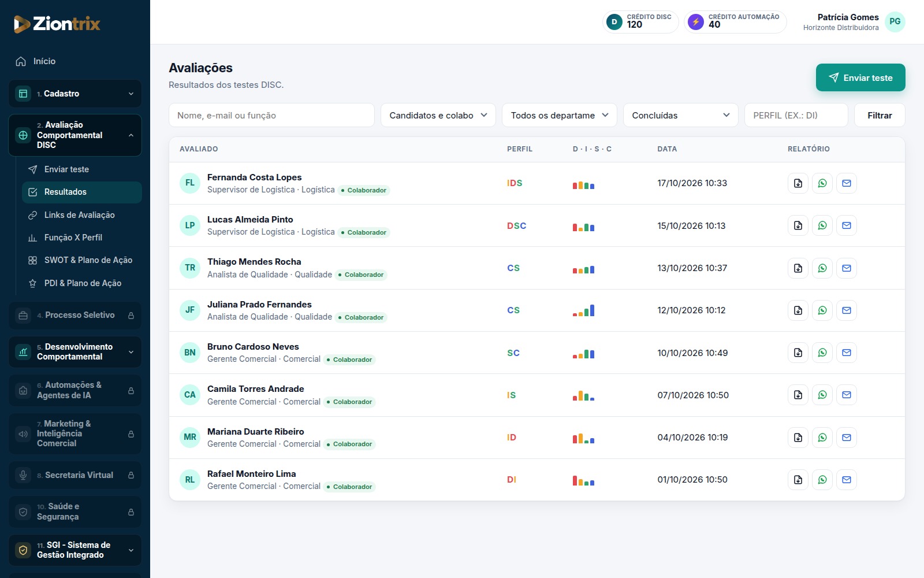Open PDI & Plano de Ação
Viewport: 924px width, 578px height.
click(x=82, y=283)
